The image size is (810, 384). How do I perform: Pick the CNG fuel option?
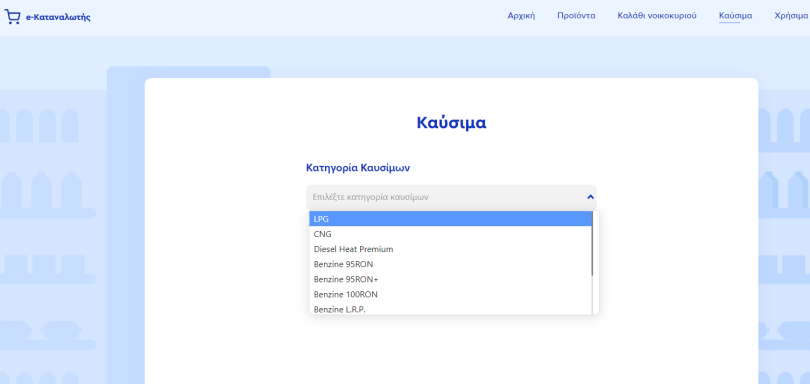pyautogui.click(x=450, y=234)
